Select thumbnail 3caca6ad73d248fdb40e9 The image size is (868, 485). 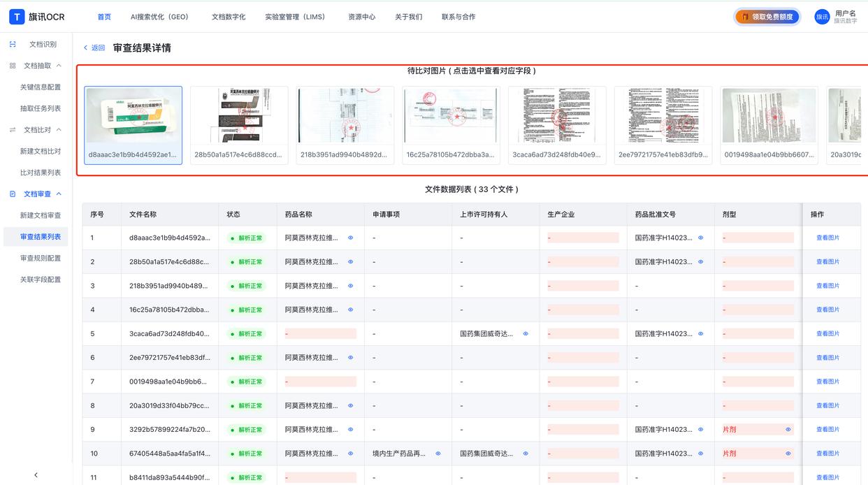click(x=557, y=126)
